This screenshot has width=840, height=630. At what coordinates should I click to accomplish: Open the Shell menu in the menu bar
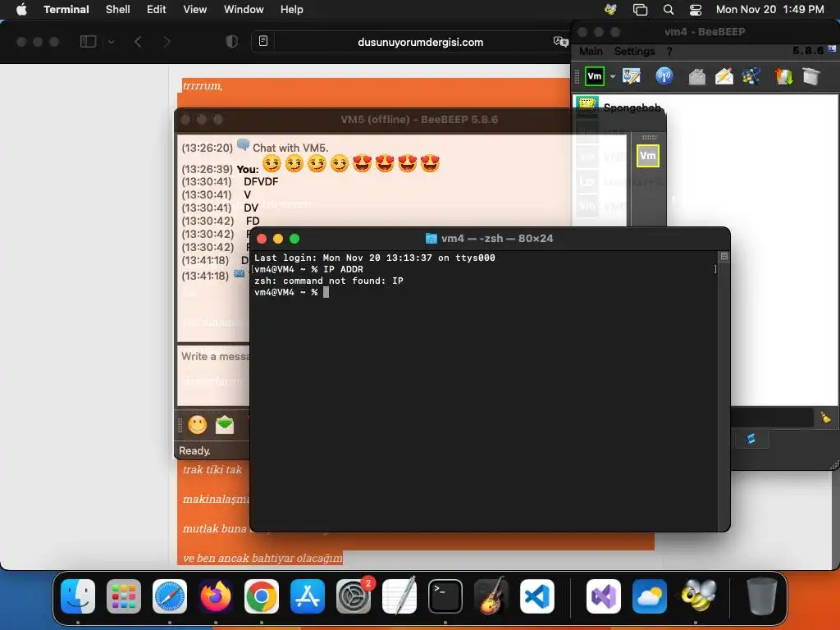(x=118, y=10)
